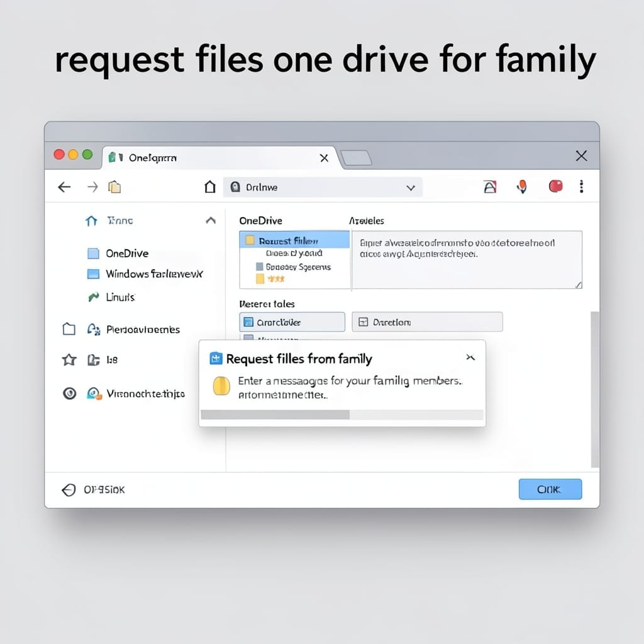Screen dimensions: 644x644
Task: Select OneDrive in the sidebar
Action: click(x=127, y=253)
